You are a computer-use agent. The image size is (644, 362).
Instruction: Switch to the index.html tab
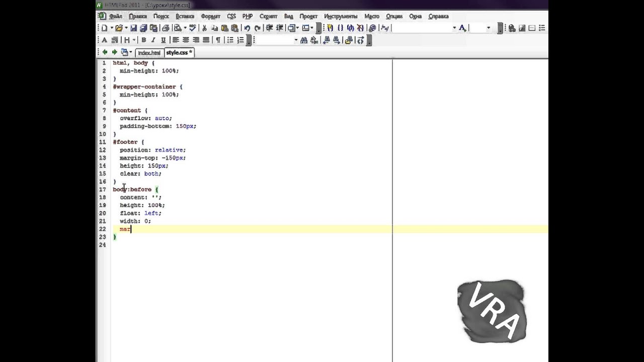tap(149, 53)
